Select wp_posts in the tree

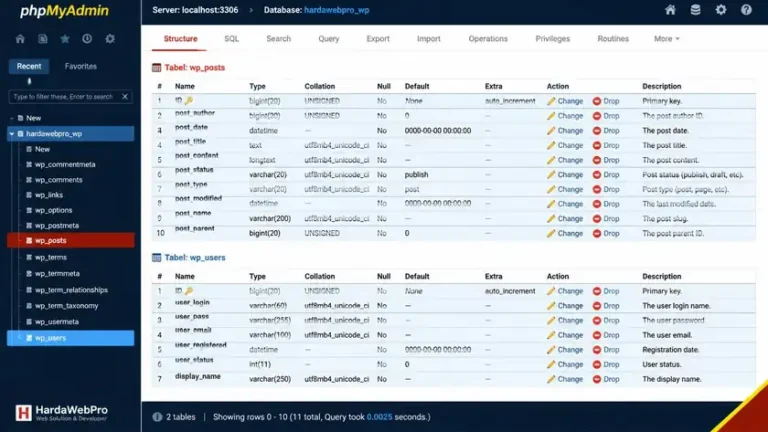point(71,240)
